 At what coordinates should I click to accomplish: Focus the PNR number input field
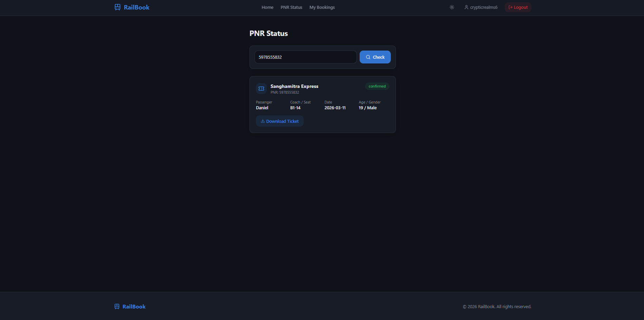305,57
